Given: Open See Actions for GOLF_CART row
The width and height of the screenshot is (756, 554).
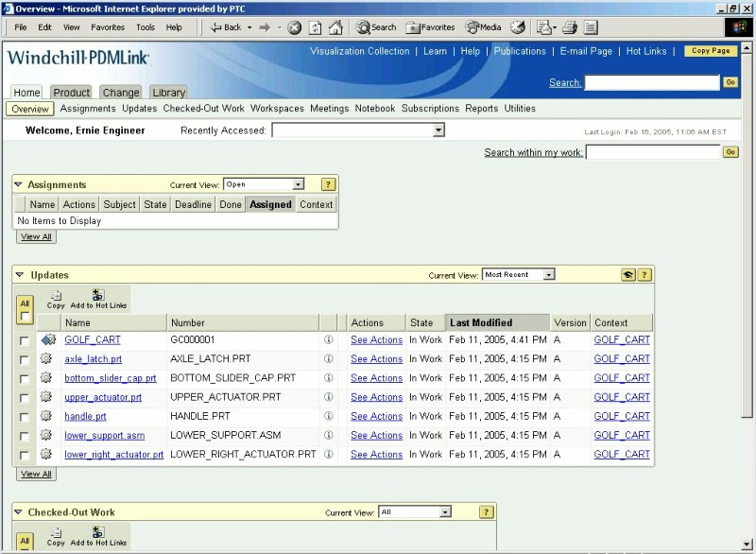Looking at the screenshot, I should 376,340.
